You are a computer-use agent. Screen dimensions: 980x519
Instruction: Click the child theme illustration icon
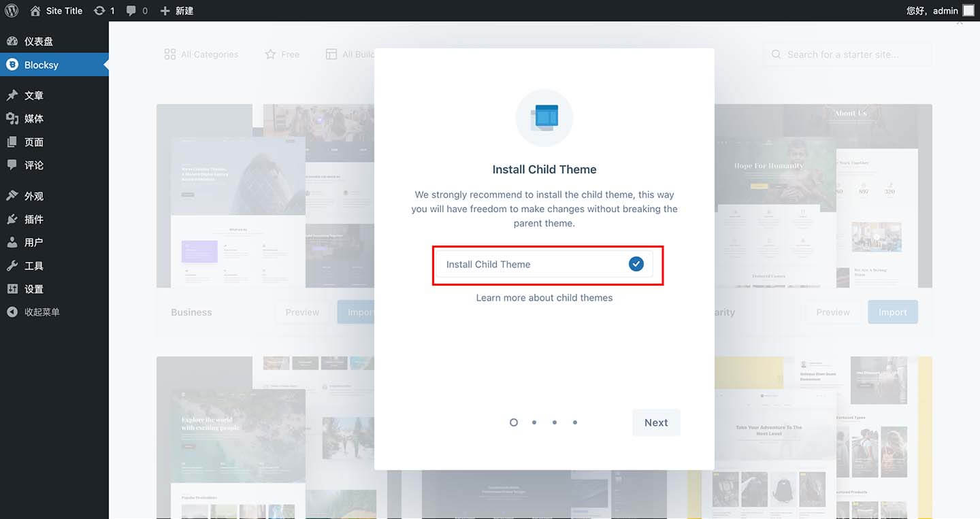[x=544, y=118]
